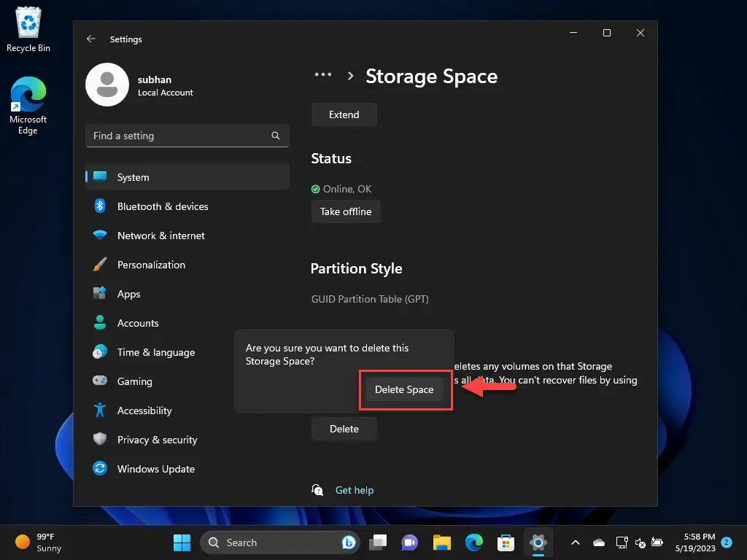
Task: Open Gaming settings
Action: [187, 381]
